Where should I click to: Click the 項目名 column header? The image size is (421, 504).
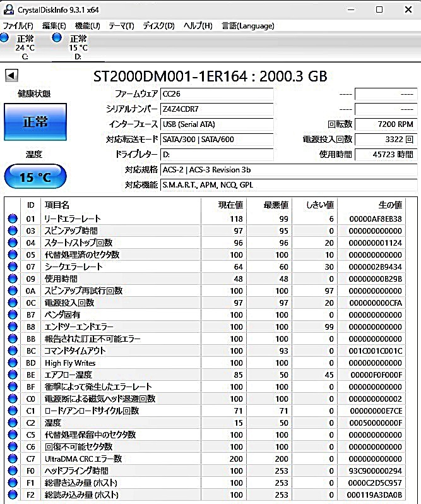[x=121, y=205]
